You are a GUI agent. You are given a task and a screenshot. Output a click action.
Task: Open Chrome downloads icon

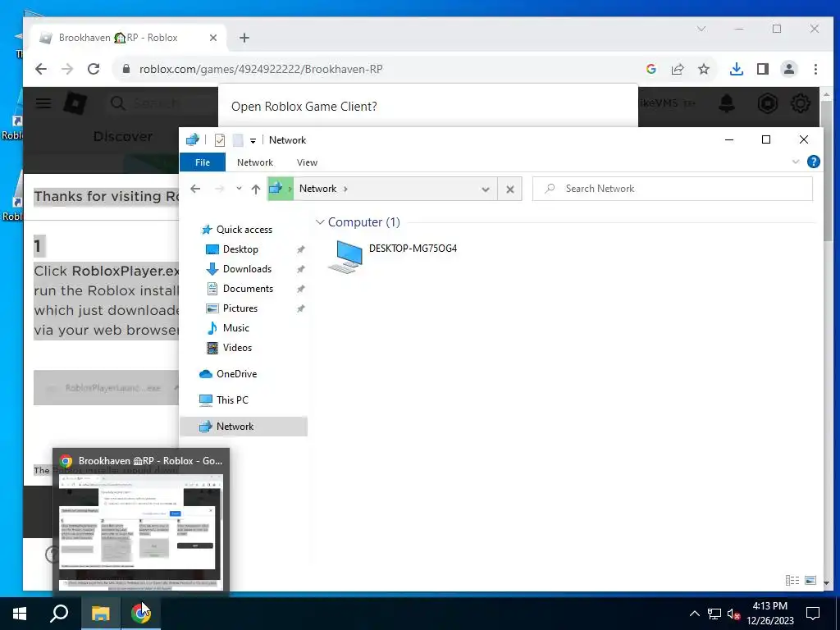pyautogui.click(x=737, y=69)
